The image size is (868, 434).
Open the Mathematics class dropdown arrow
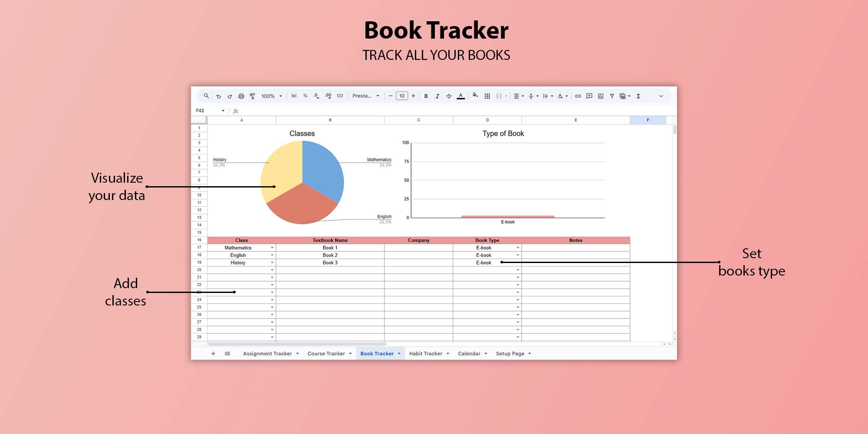click(272, 248)
